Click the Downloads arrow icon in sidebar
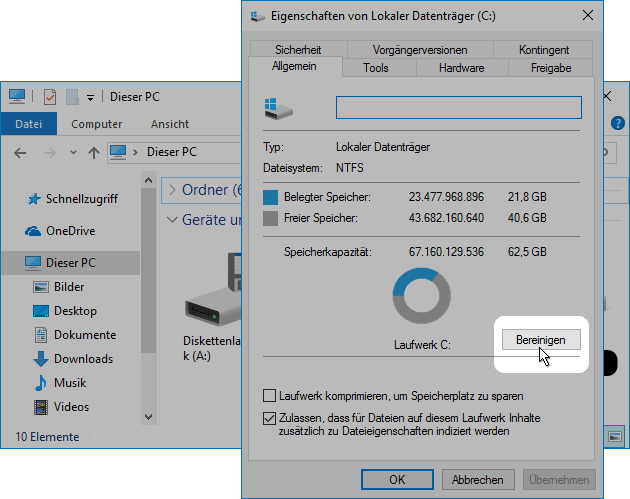 tap(41, 359)
